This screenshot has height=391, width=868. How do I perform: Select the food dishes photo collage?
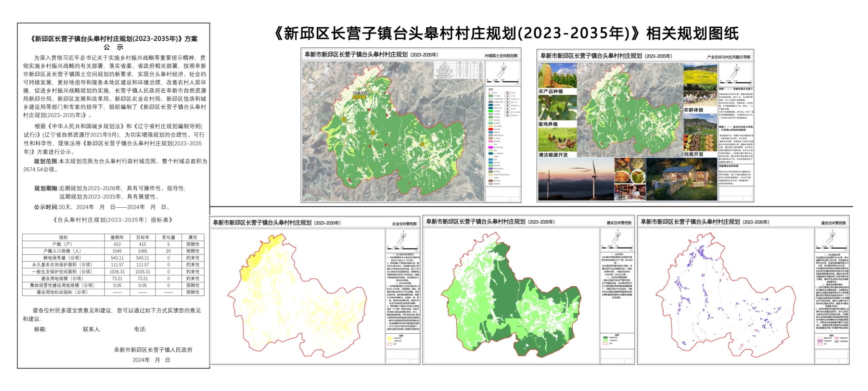630,179
